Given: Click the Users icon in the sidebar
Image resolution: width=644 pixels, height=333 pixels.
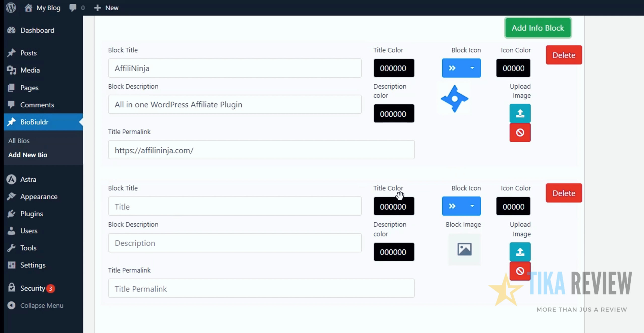Looking at the screenshot, I should coord(11,231).
